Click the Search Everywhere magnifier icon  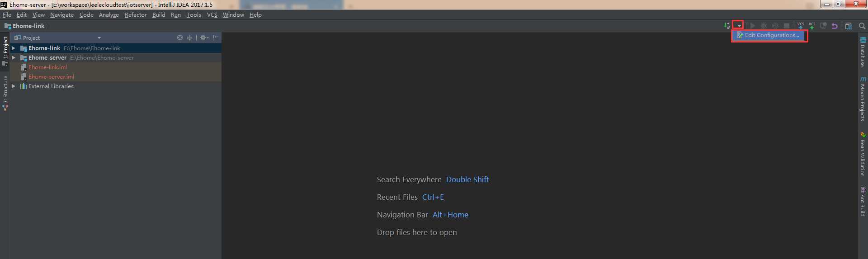pos(862,26)
